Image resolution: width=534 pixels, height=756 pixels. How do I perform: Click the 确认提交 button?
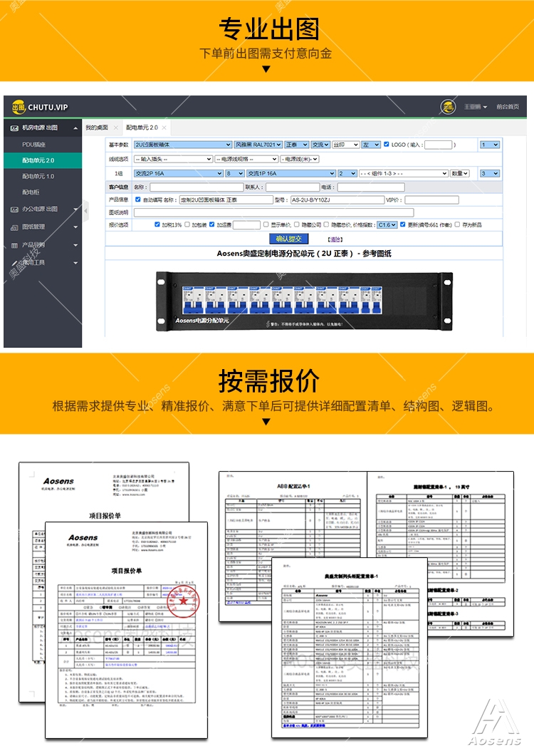click(x=288, y=239)
